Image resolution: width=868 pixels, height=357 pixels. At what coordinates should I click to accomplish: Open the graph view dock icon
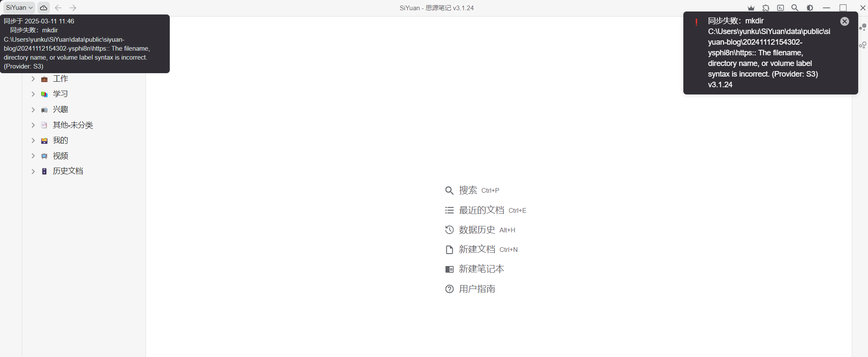(x=862, y=28)
